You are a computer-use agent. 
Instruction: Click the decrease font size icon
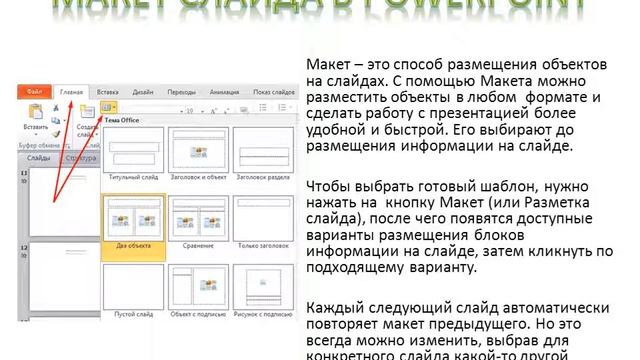[227, 111]
